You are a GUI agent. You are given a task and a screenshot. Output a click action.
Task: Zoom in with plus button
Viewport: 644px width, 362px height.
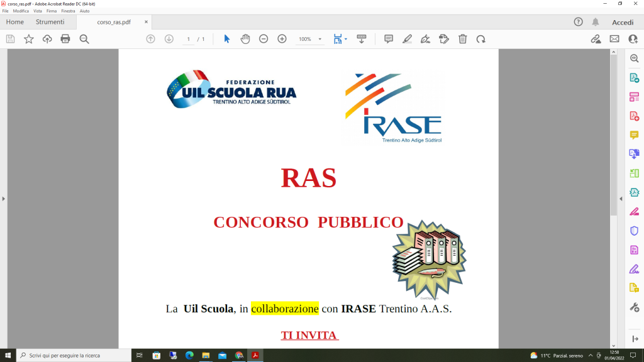click(x=282, y=39)
